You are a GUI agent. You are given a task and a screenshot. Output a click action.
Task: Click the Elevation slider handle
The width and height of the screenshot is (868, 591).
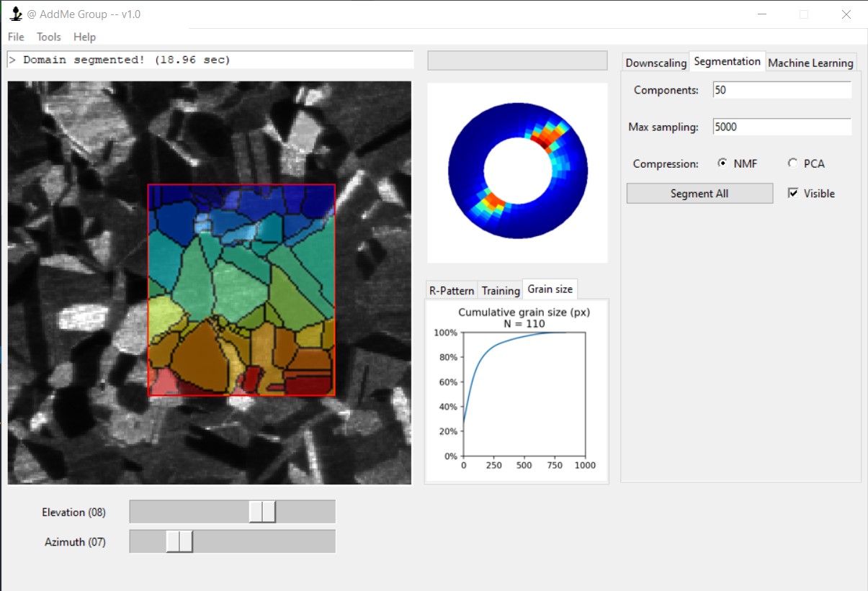pyautogui.click(x=262, y=512)
